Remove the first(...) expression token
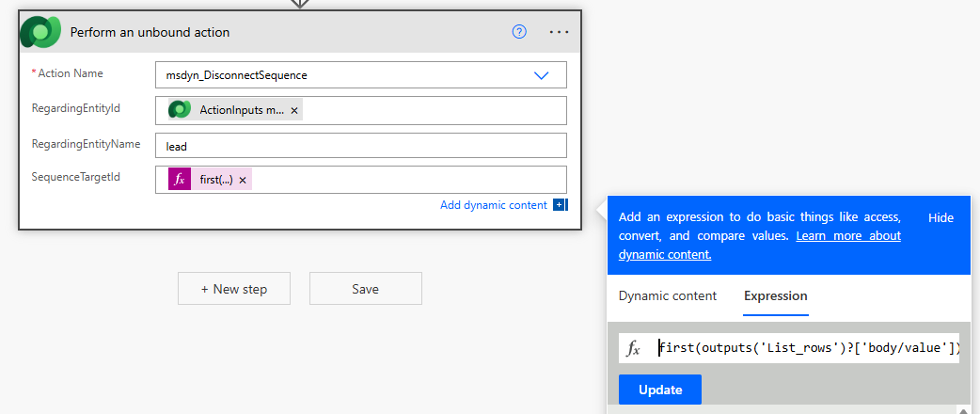Screen dimensions: 980x414 click(x=243, y=180)
